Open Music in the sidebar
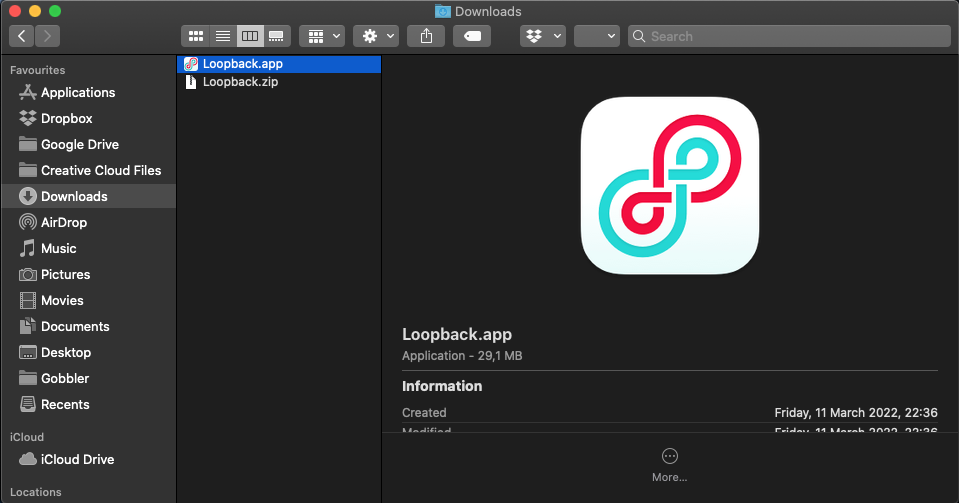 click(89, 248)
